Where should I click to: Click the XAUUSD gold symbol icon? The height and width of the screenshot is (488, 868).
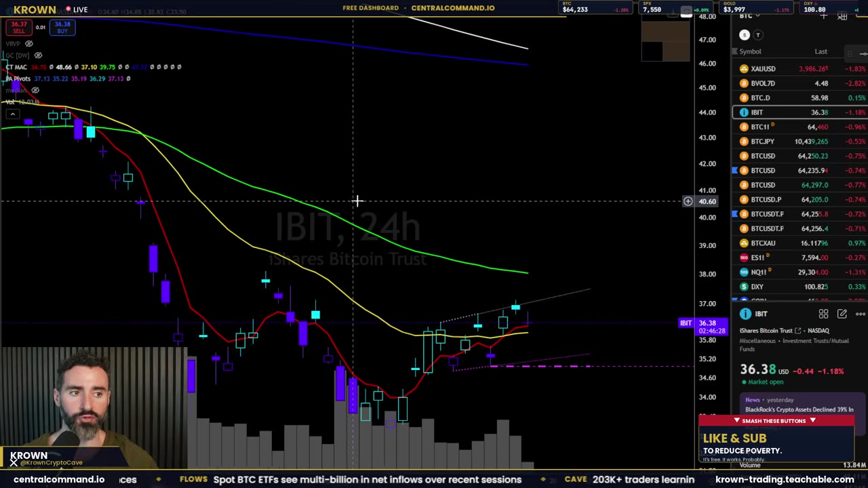pyautogui.click(x=744, y=68)
